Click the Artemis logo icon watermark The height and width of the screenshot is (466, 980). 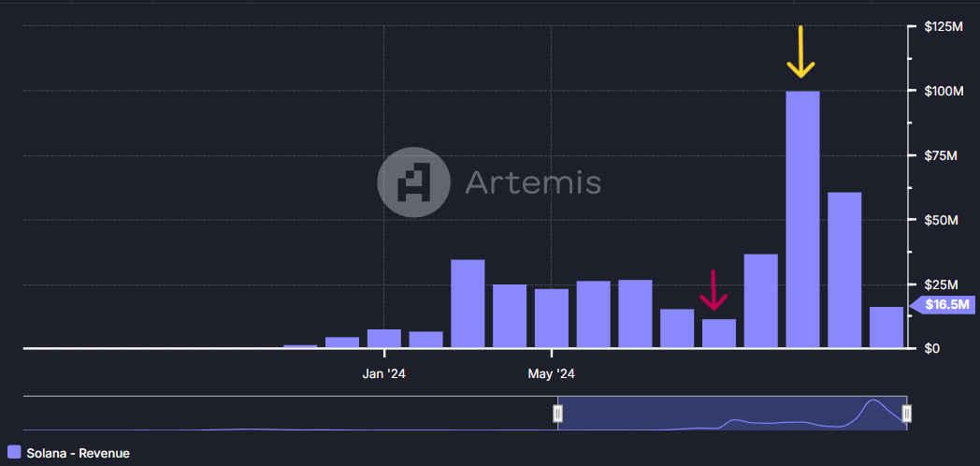[x=413, y=182]
